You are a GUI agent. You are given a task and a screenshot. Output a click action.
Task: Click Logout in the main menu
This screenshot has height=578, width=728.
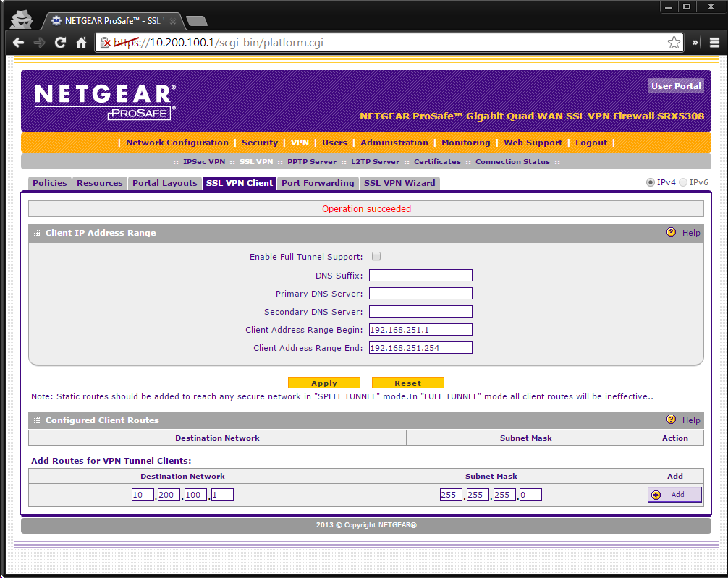pyautogui.click(x=591, y=143)
